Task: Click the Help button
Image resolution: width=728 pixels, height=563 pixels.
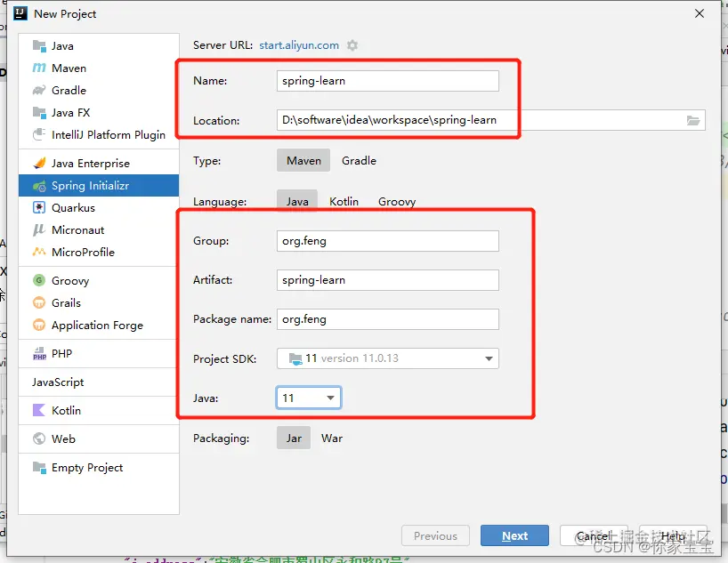Action: point(673,535)
